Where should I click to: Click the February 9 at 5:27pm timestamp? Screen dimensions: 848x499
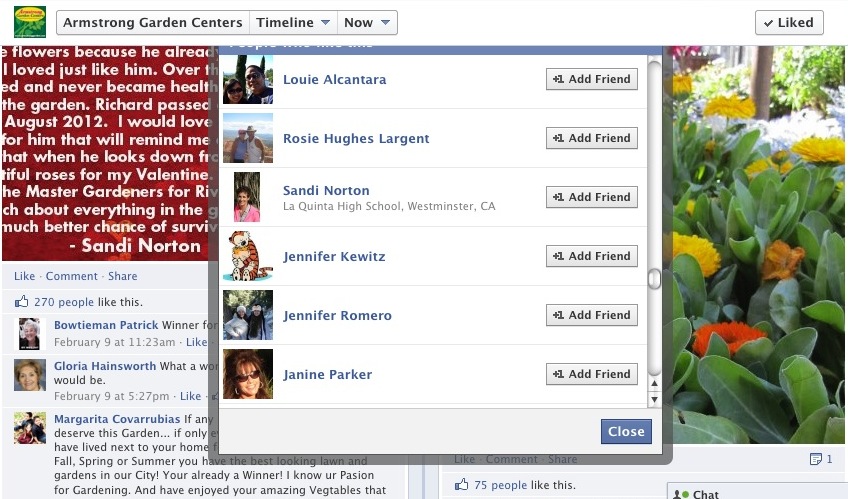[x=111, y=396]
